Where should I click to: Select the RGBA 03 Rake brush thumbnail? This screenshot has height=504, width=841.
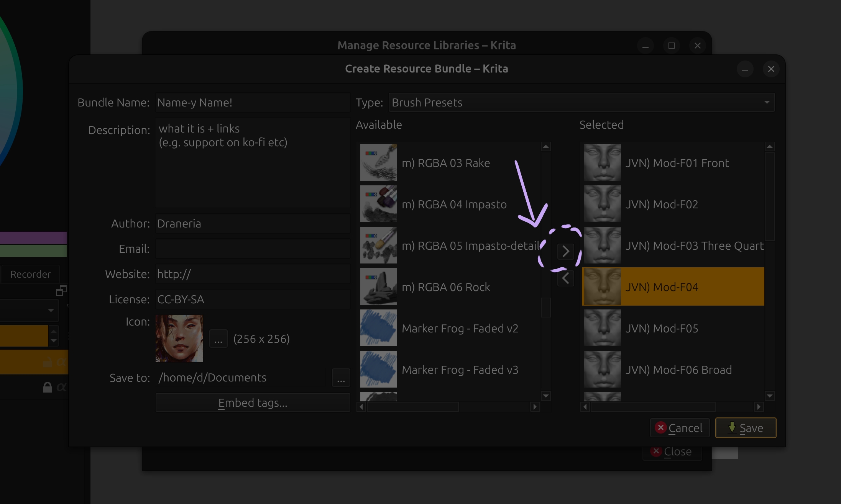[x=378, y=163]
